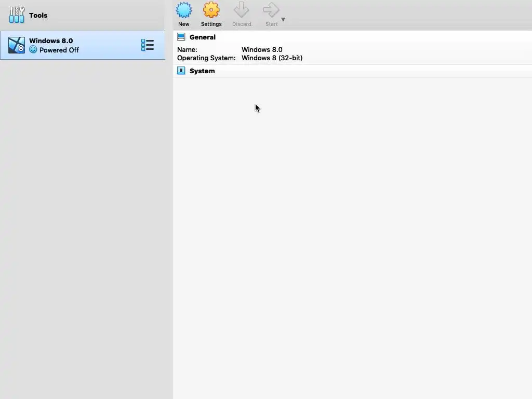Click the New toolbar label

click(x=184, y=24)
